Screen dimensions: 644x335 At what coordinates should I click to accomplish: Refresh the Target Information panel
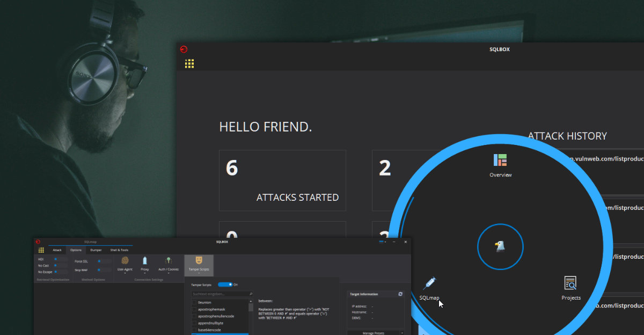(x=400, y=294)
